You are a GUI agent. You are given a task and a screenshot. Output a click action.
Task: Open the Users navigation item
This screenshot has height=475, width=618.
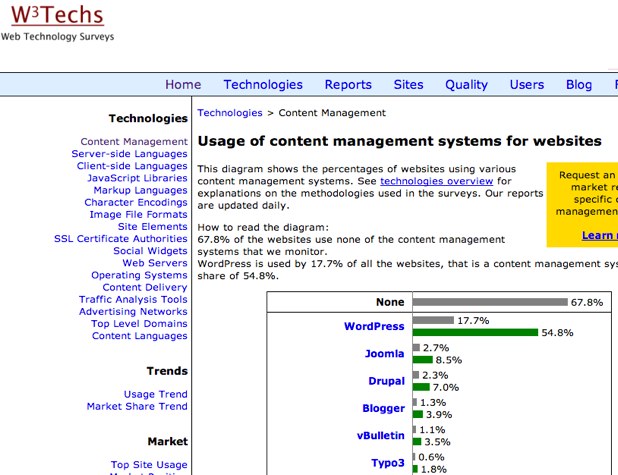(527, 85)
